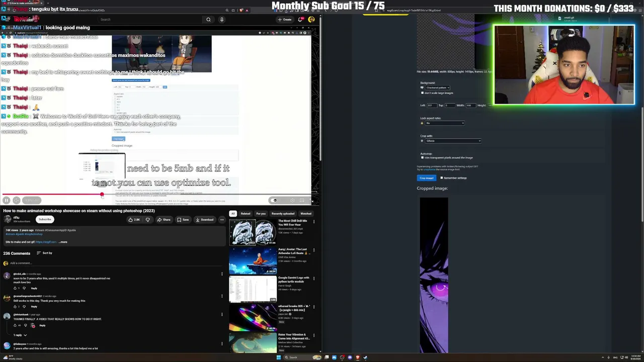This screenshot has width=644, height=362.
Task: Download the YouTube video
Action: point(205,220)
